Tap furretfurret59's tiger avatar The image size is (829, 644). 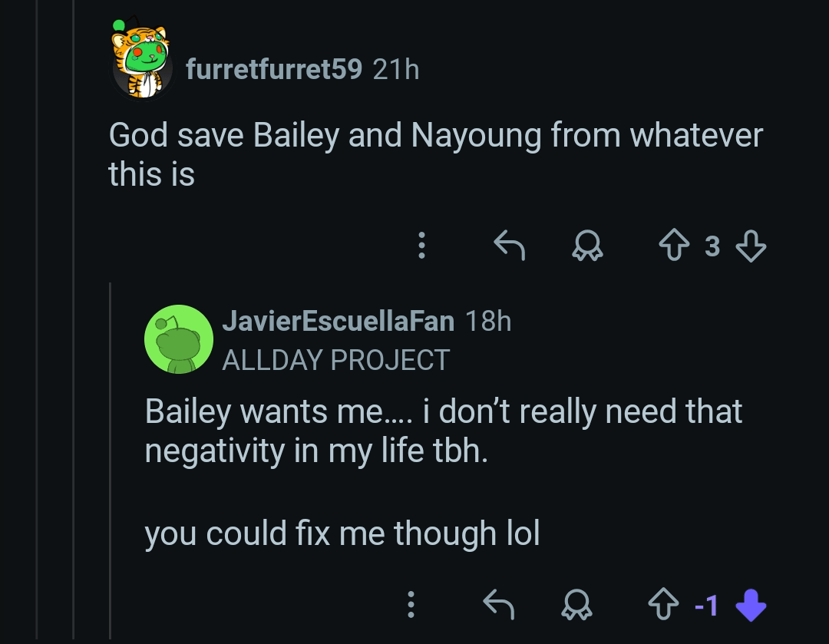(x=142, y=60)
